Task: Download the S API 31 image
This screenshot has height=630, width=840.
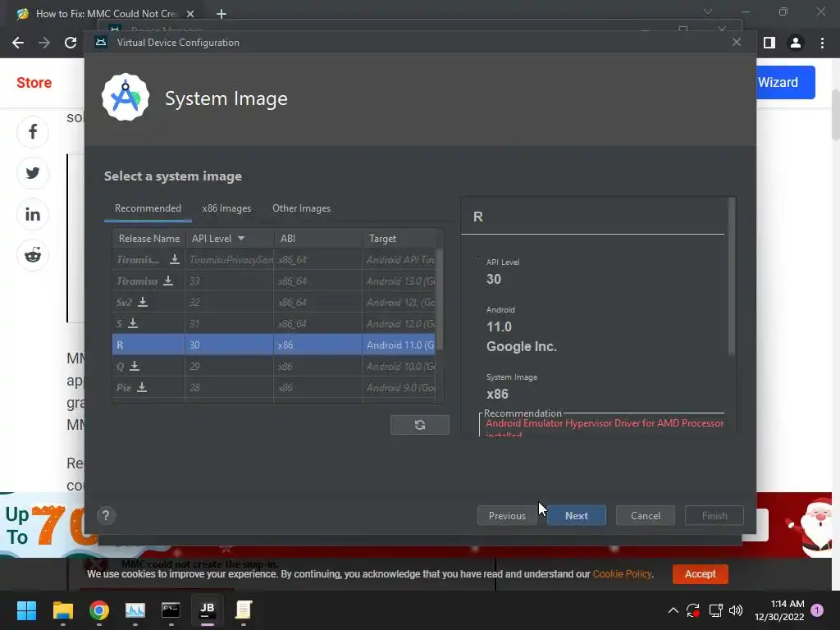Action: [134, 323]
